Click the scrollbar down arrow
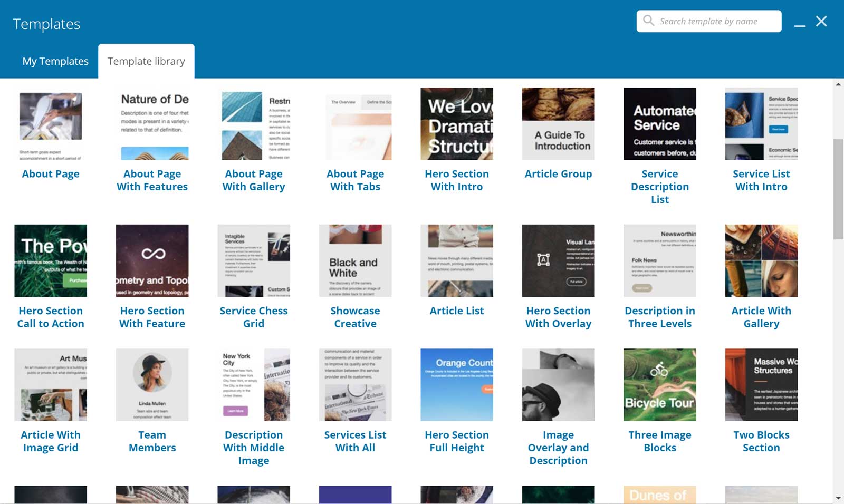This screenshot has width=844, height=504. point(838,498)
